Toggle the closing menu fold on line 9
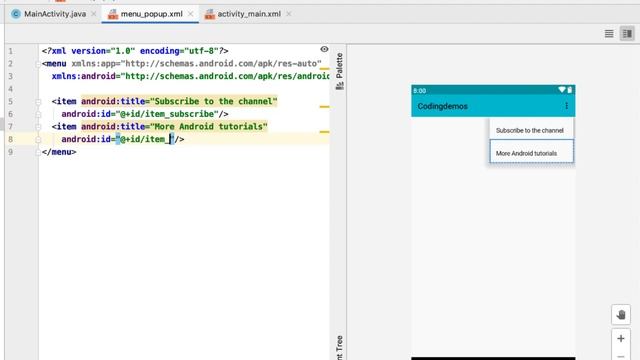Image resolution: width=640 pixels, height=360 pixels. [38, 152]
